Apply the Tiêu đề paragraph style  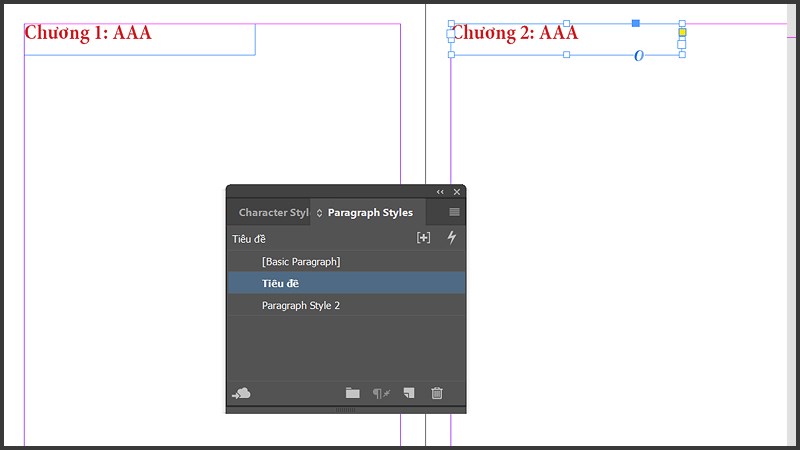click(281, 284)
